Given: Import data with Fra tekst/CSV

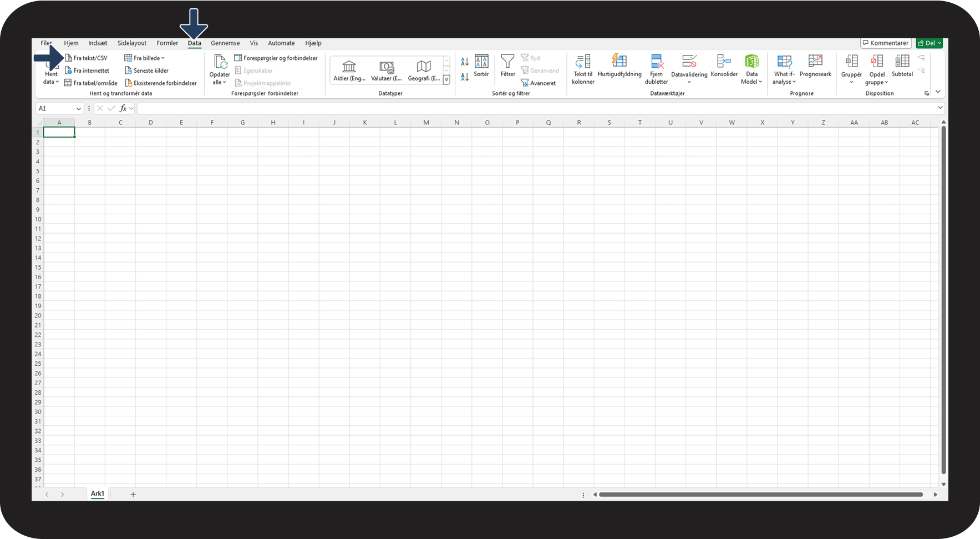Looking at the screenshot, I should click(x=86, y=58).
